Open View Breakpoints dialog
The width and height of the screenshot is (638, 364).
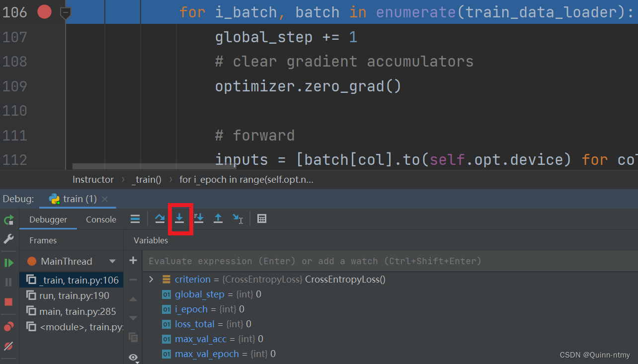(8, 327)
